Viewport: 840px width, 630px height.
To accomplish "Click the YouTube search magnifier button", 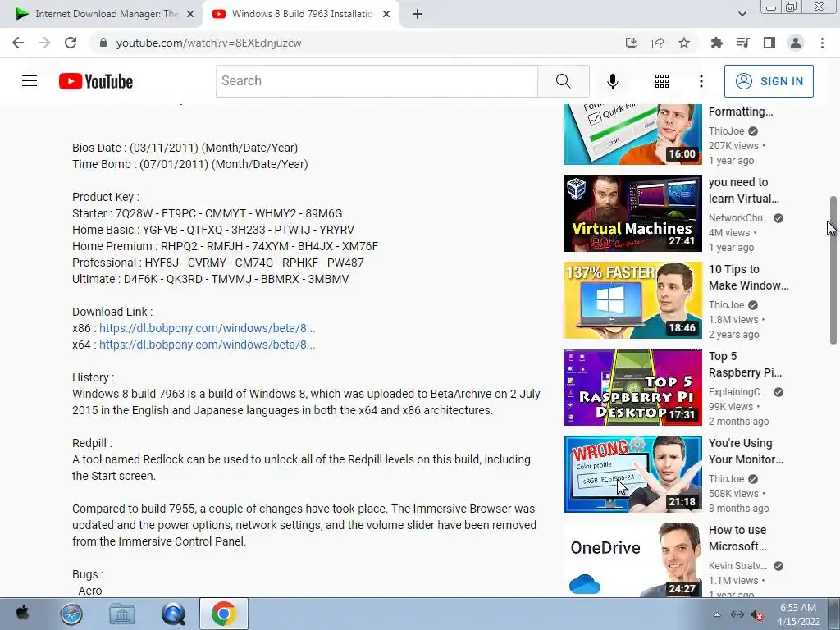I will [563, 81].
